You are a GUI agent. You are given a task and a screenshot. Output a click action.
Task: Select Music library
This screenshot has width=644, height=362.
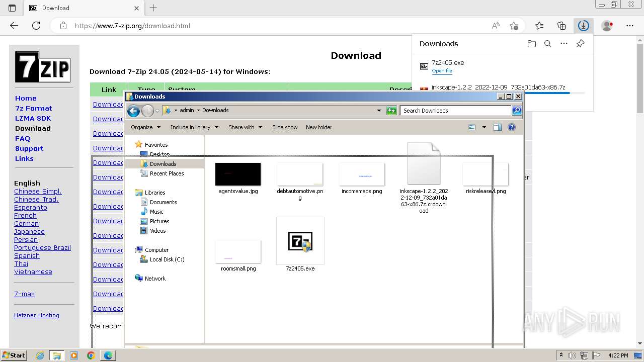click(x=156, y=212)
